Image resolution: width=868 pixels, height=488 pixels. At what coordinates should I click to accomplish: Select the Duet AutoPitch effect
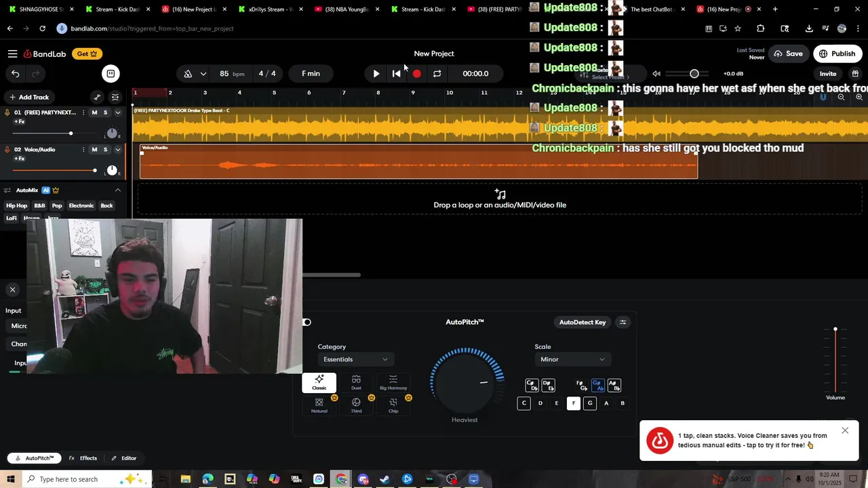(356, 382)
